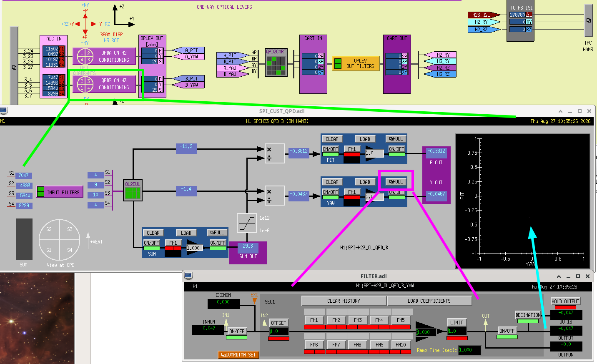597x364 pixels.
Task: Click the SPI_CUST_QPD.adl window title icon
Action: coord(4,110)
